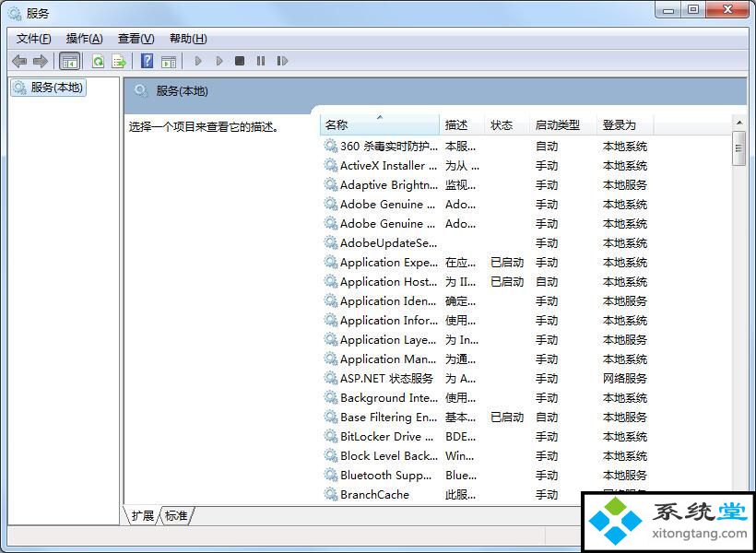The height and width of the screenshot is (553, 756).
Task: Click scrollbar up arrow in services list
Action: point(739,123)
